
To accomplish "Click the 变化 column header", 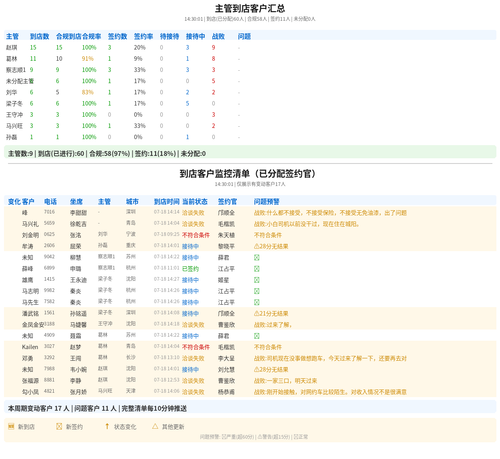I will pyautogui.click(x=14, y=201).
